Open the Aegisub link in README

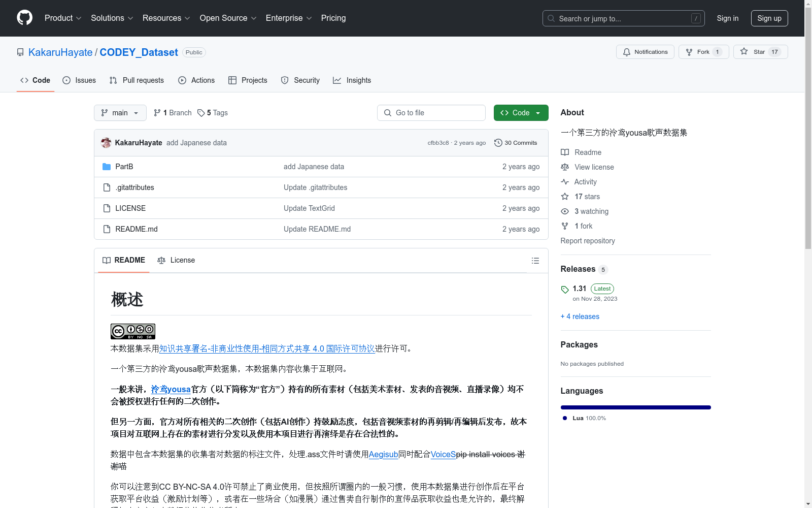(383, 454)
